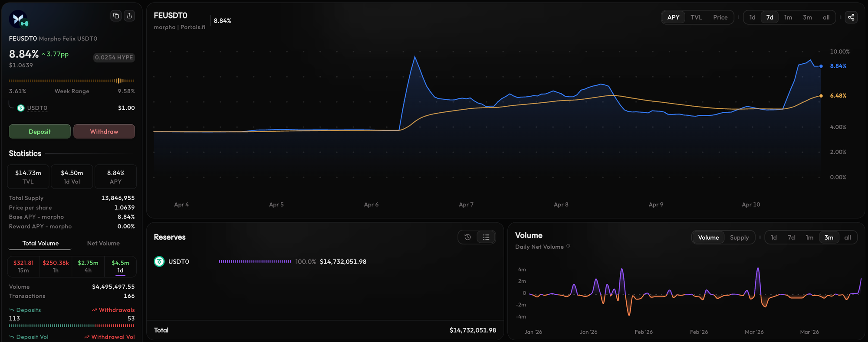Viewport: 868px width, 342px height.
Task: Click the Apr 7 label on the chart axis
Action: [466, 205]
